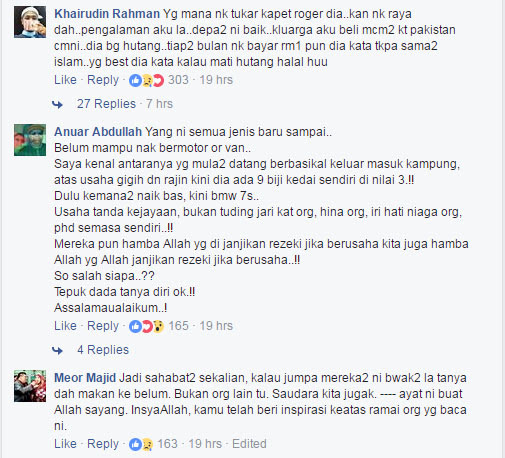505x458 pixels.
Task: Expand the 4 Replies thread
Action: coord(103,350)
